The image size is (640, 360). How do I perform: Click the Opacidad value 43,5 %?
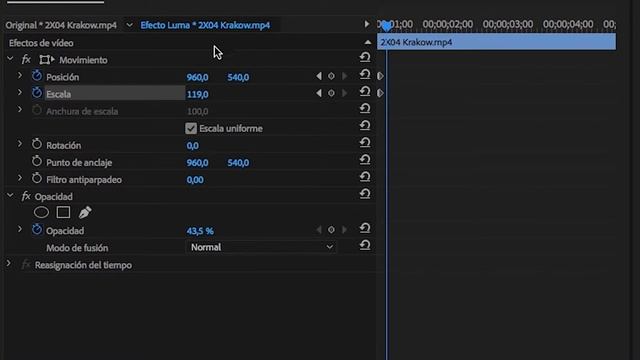pos(200,231)
